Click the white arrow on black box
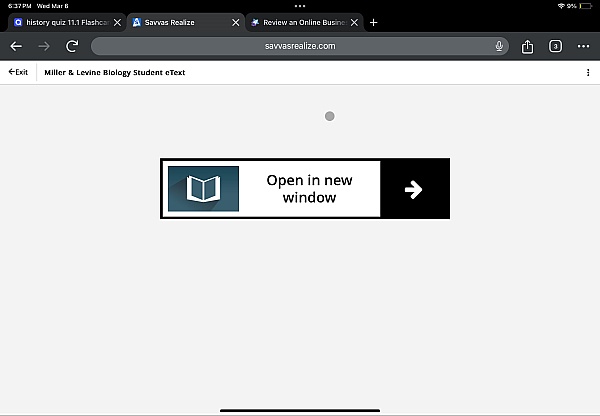The height and width of the screenshot is (416, 600). click(414, 189)
